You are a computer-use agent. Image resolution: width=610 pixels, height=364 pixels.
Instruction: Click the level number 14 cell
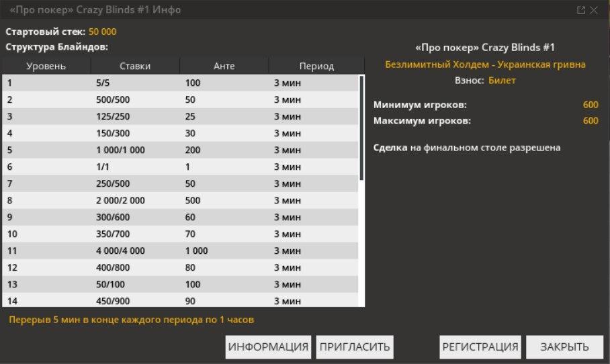coord(12,301)
